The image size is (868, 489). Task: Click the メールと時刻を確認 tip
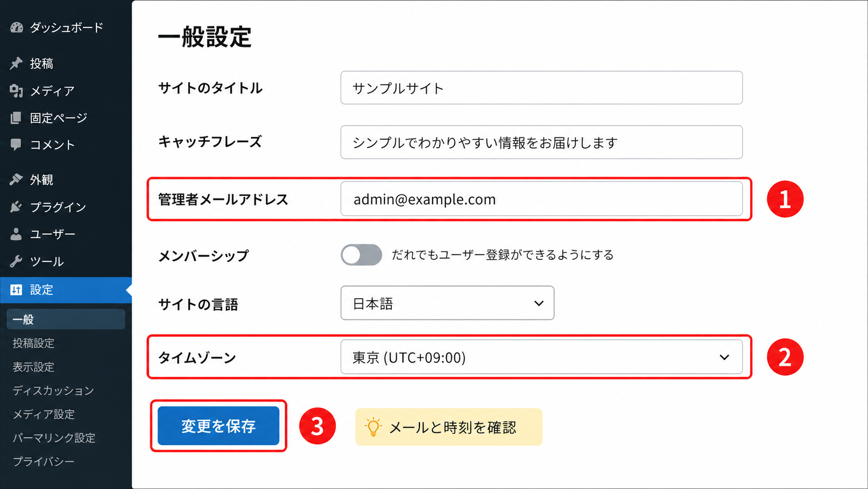pyautogui.click(x=449, y=427)
